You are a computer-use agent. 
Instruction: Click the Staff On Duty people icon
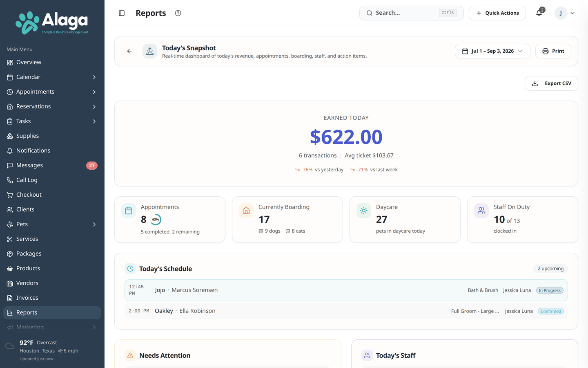click(481, 211)
